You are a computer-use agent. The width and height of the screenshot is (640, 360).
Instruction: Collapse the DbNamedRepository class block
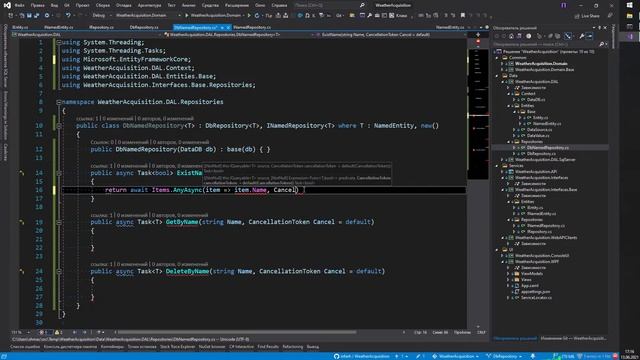(x=59, y=126)
